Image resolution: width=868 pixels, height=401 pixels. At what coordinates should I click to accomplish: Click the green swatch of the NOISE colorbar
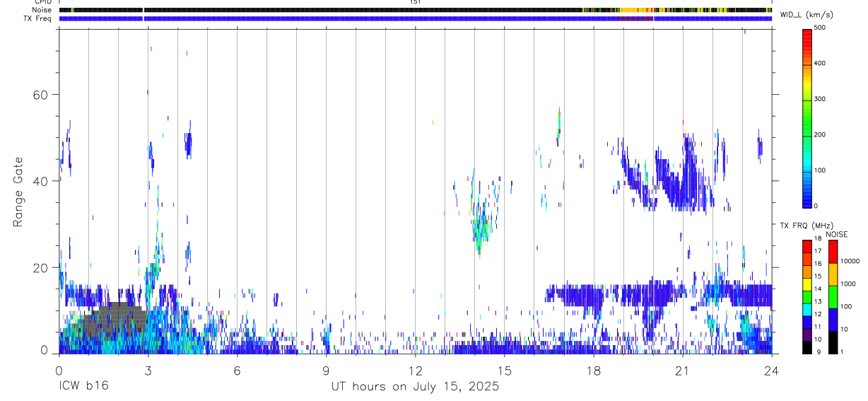[833, 297]
